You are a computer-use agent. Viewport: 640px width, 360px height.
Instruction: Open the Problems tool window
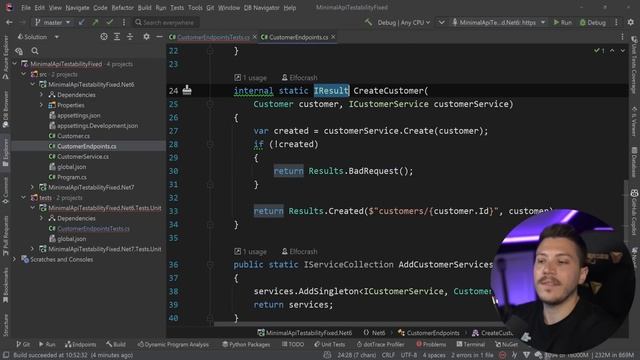tap(431, 344)
